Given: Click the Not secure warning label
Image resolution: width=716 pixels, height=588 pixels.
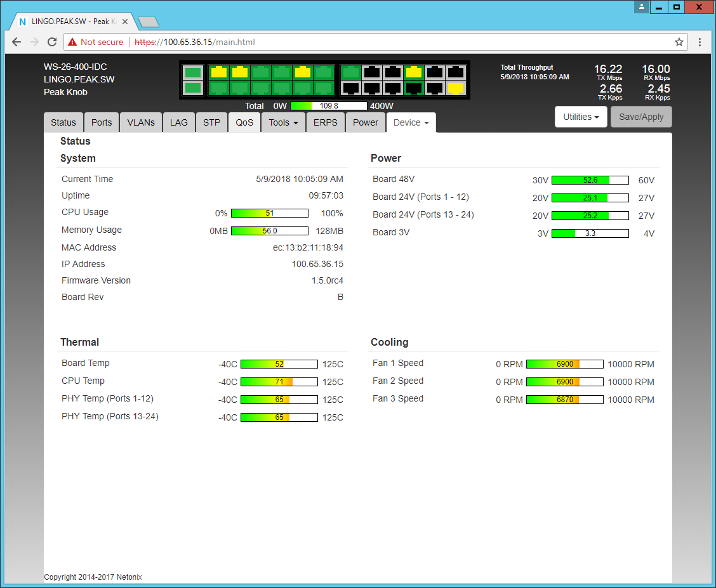Looking at the screenshot, I should pyautogui.click(x=96, y=42).
